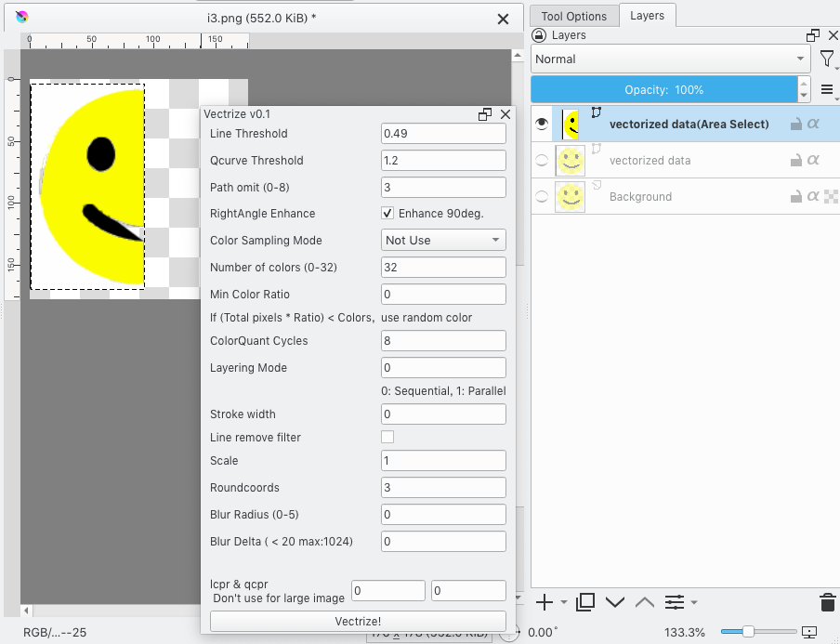The image size is (840, 644).
Task: Open the Color Sampling Mode dropdown
Action: pos(443,240)
